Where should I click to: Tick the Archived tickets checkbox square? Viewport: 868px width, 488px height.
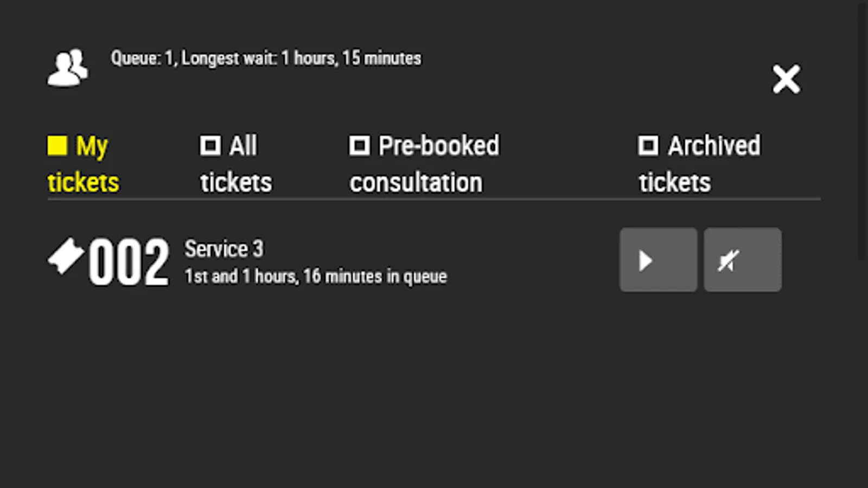(648, 145)
